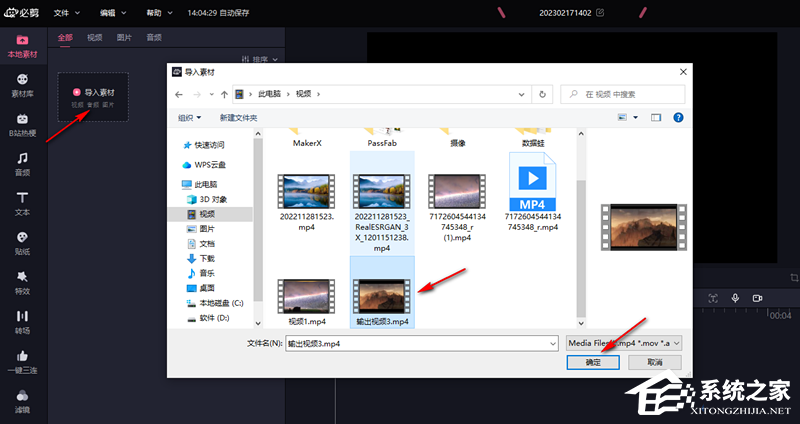Image resolution: width=800 pixels, height=424 pixels.
Task: Select WPS云盘 in navigation tree
Action: pos(205,165)
